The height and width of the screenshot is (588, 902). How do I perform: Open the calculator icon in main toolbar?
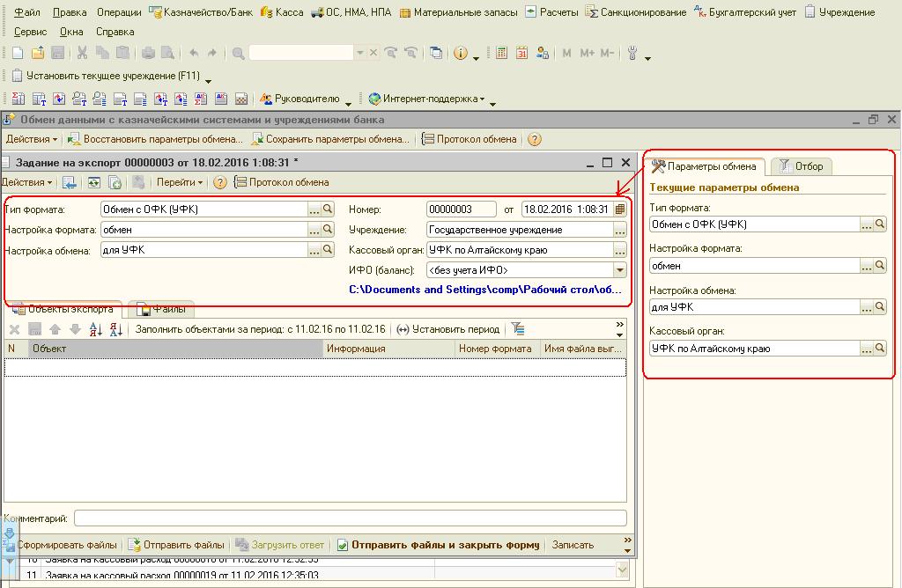pos(501,54)
